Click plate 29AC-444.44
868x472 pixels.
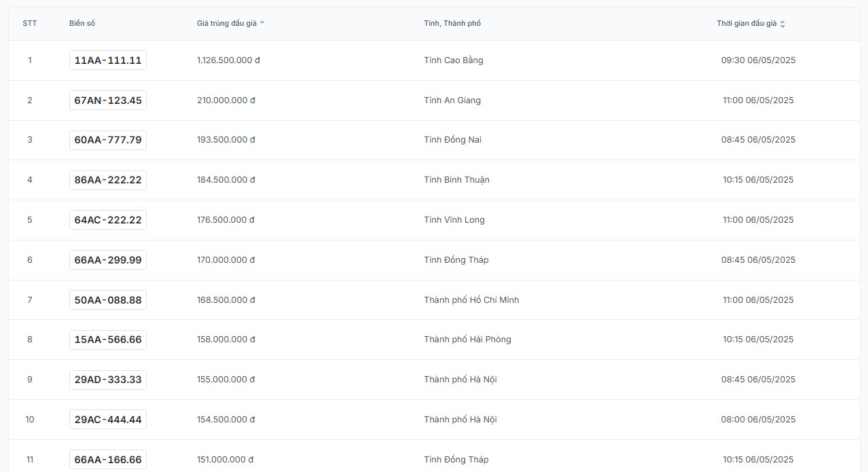point(108,420)
